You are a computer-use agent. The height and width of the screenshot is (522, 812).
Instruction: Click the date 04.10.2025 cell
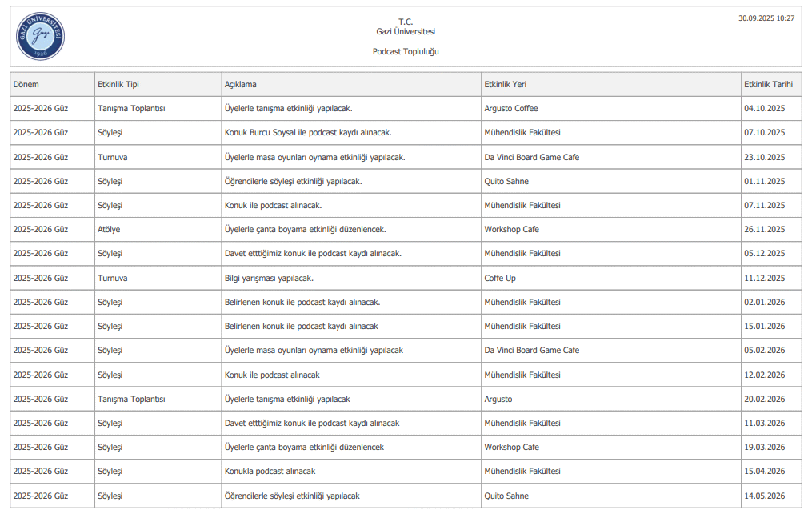click(764, 108)
